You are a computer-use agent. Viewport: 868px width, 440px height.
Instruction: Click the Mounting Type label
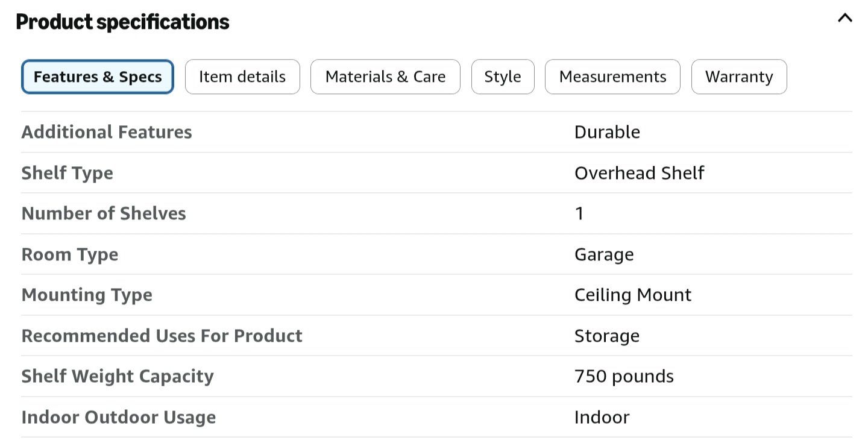[x=87, y=295]
